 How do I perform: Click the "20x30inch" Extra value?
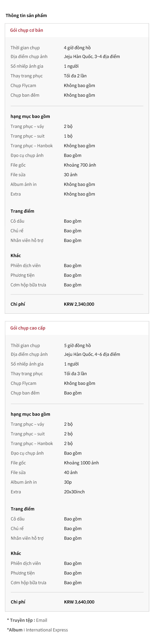(74, 492)
